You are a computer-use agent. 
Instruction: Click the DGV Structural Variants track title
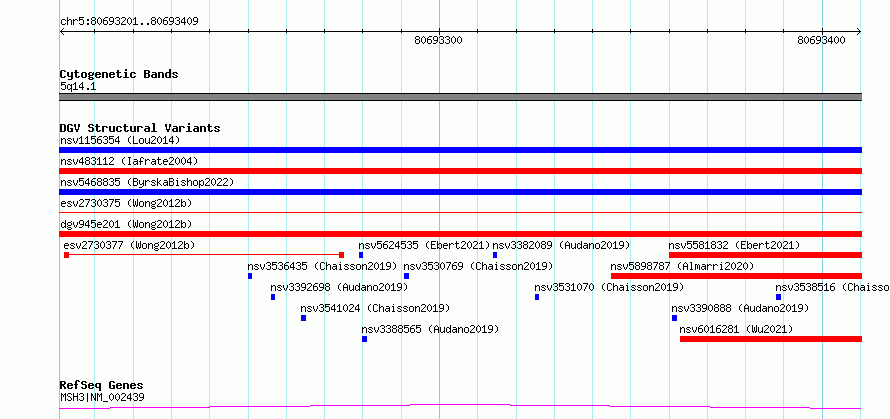pyautogui.click(x=140, y=128)
